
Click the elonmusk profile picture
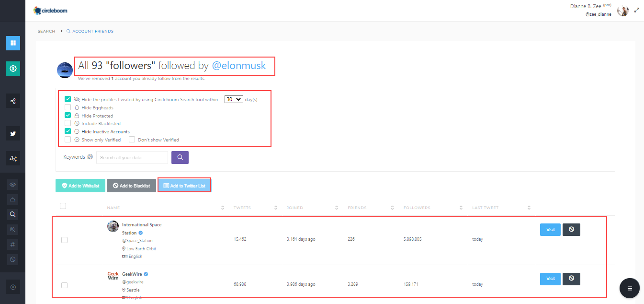pos(65,70)
